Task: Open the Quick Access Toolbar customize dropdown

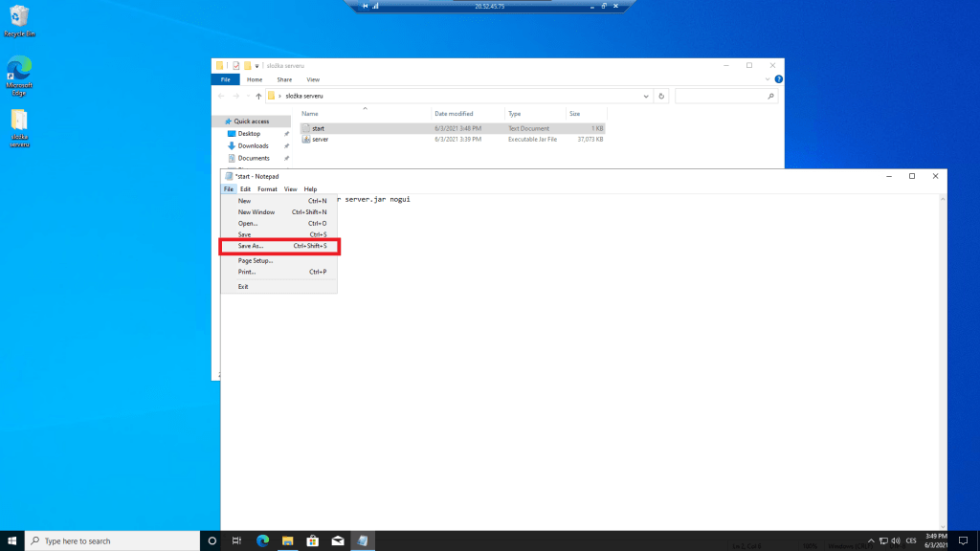Action: 256,66
